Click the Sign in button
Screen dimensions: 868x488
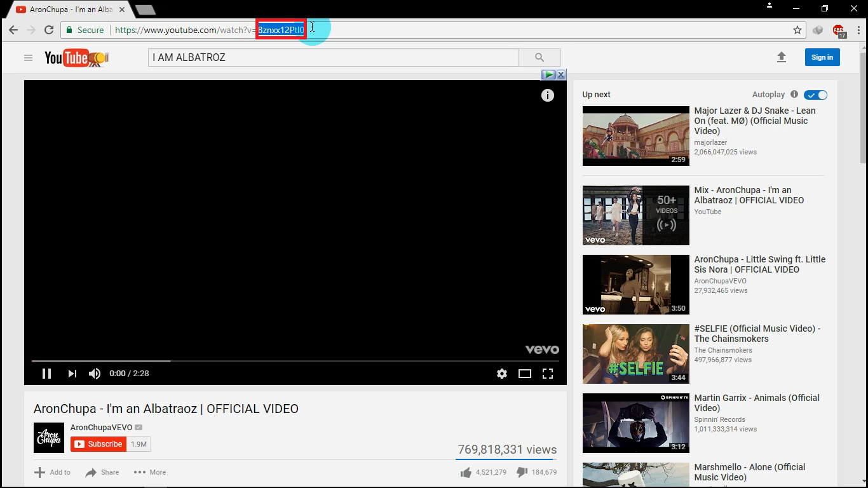click(822, 57)
